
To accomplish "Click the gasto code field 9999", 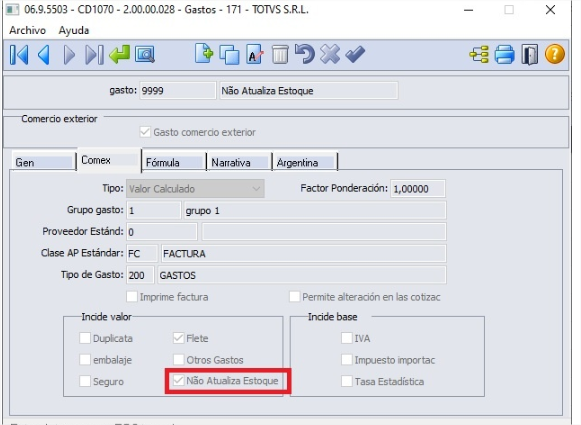I will click(177, 90).
